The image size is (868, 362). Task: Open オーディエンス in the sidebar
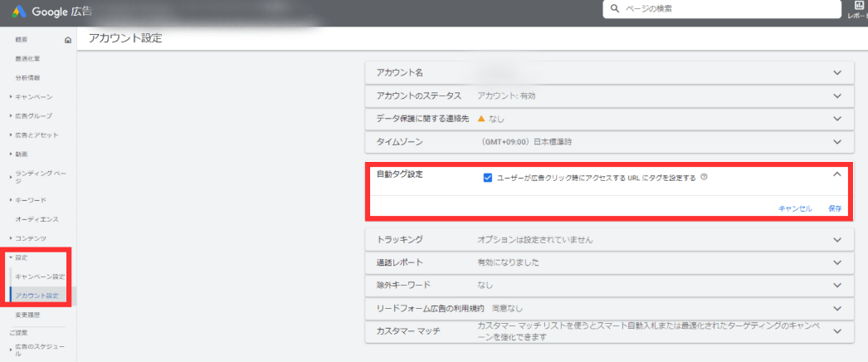click(37, 219)
